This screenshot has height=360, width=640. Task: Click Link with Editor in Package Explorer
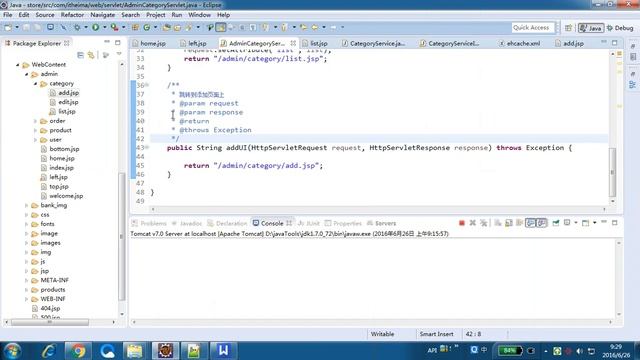(91, 55)
